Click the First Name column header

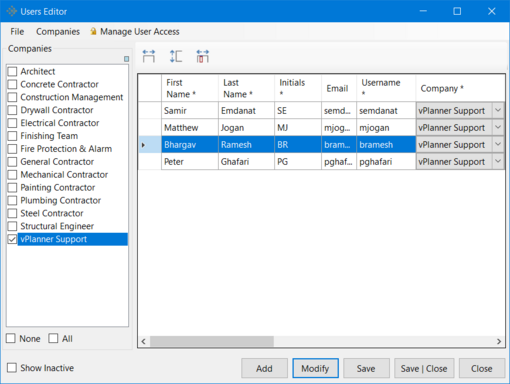(x=190, y=88)
